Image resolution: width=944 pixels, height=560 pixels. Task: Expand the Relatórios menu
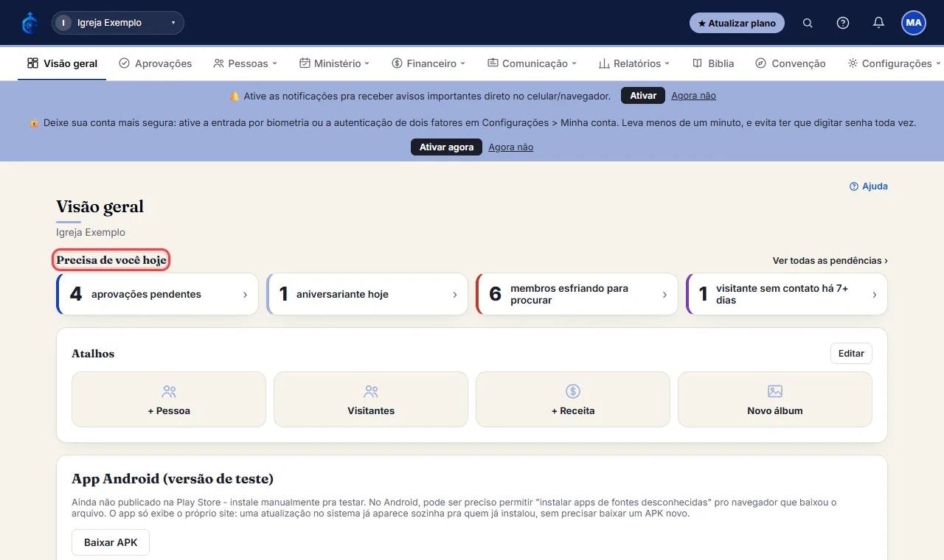pos(634,63)
